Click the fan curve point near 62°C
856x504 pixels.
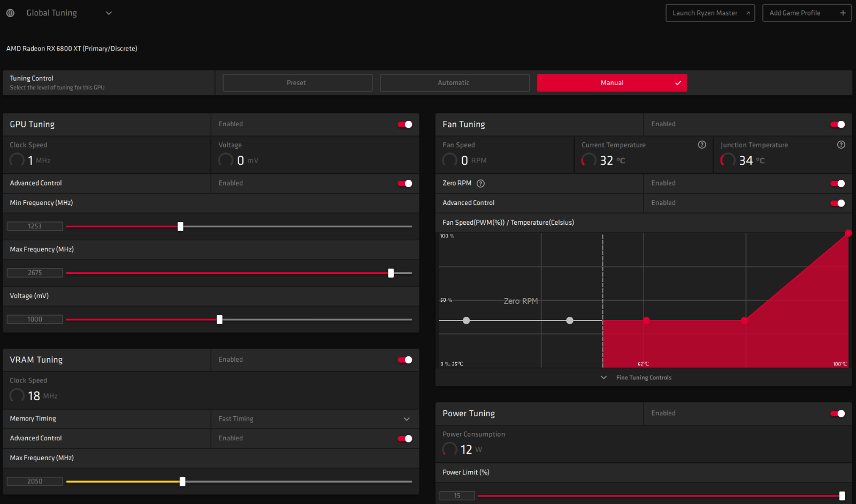646,320
